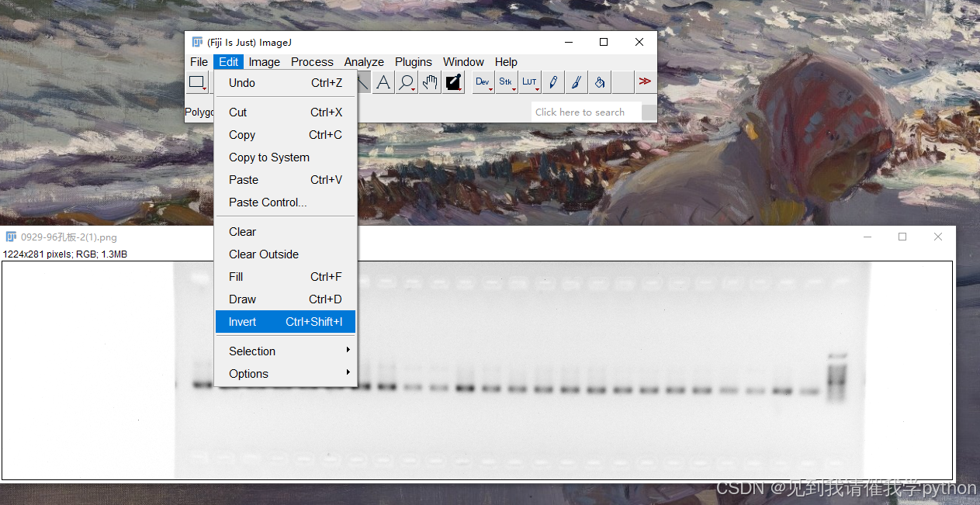The image size is (980, 505).
Task: Open the Analyze menu
Action: (x=364, y=62)
